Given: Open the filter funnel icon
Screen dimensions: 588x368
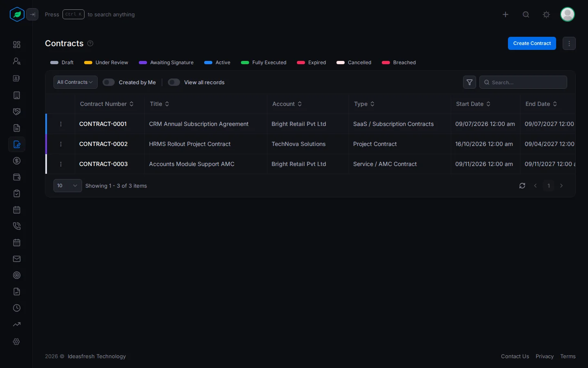Looking at the screenshot, I should [x=470, y=82].
